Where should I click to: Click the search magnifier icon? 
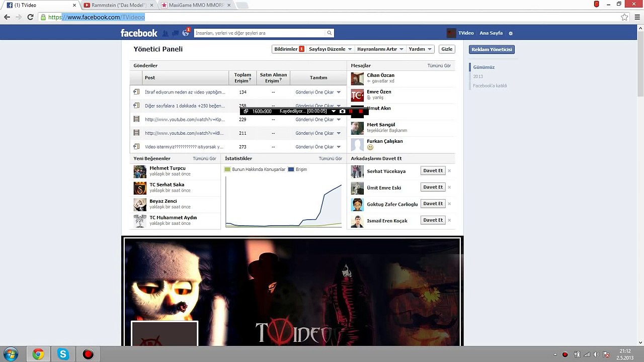[330, 33]
